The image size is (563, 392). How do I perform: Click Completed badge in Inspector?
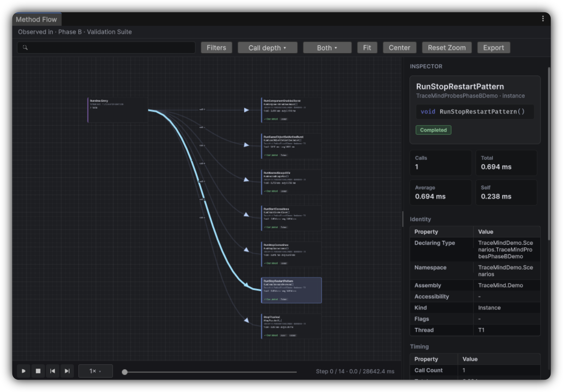click(x=433, y=130)
